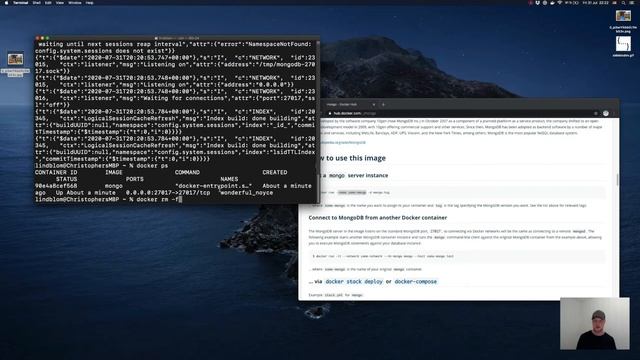Open the Edit menu
The height and width of the screenshot is (360, 640).
(48, 2)
